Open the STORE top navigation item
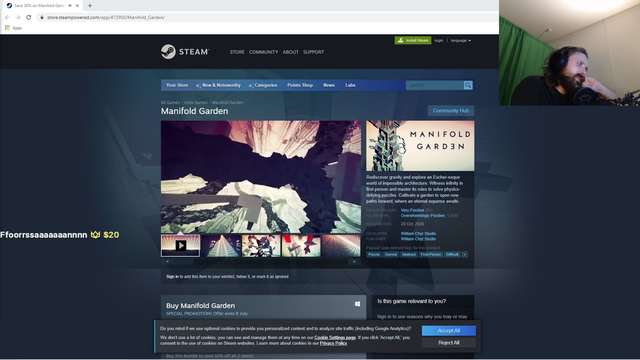640x360 pixels. click(x=237, y=52)
